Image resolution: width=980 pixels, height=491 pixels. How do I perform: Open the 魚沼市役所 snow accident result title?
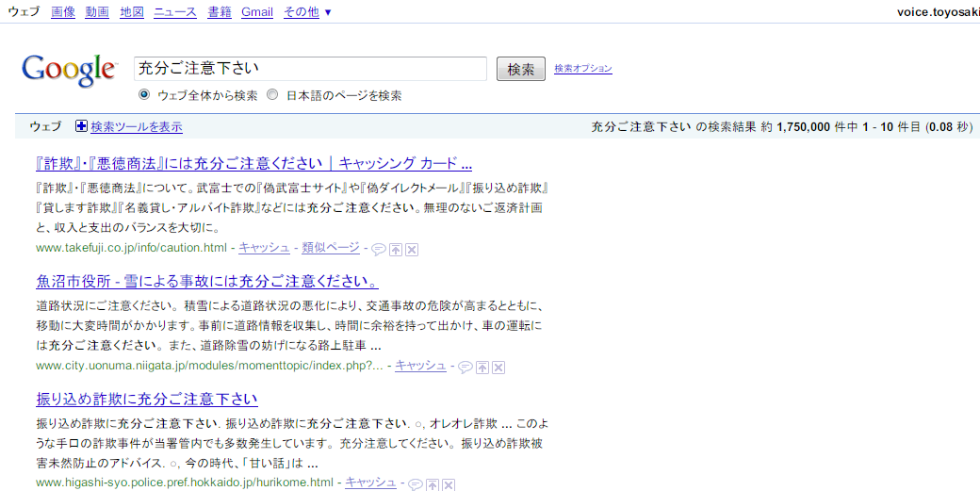[207, 281]
